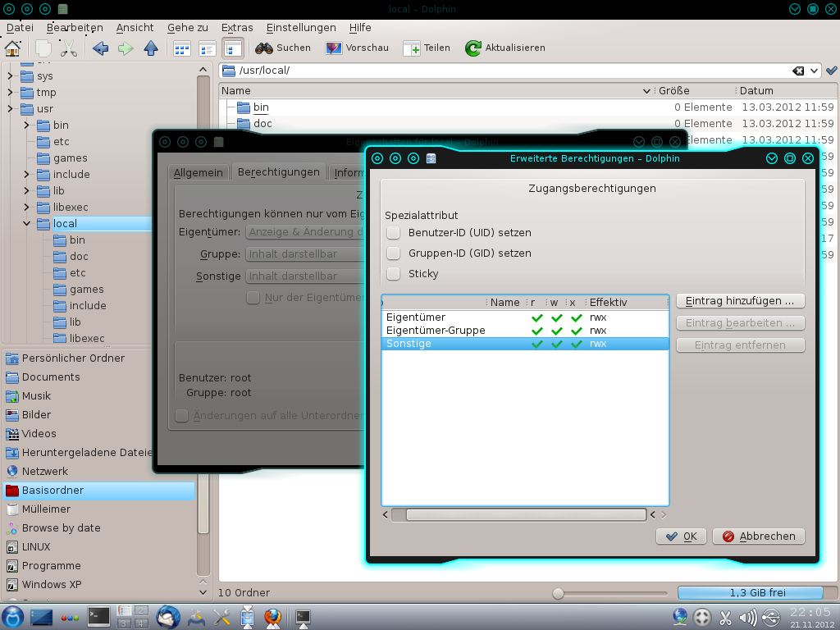Image resolution: width=840 pixels, height=630 pixels.
Task: Open the Gehe zu menu
Action: [x=188, y=28]
